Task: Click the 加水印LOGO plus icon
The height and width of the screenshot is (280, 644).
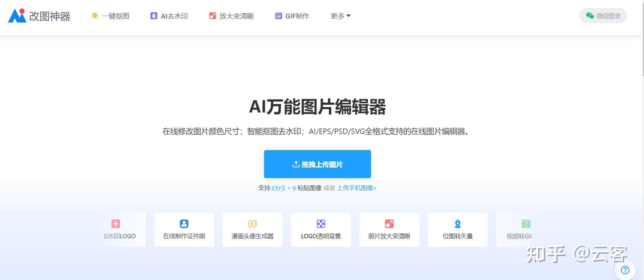Action: (116, 224)
